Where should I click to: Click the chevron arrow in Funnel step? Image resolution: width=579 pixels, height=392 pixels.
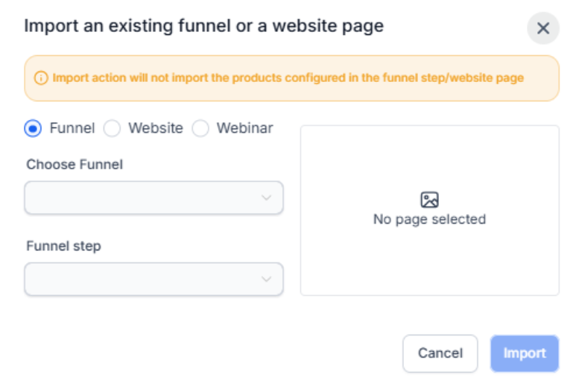pyautogui.click(x=266, y=279)
